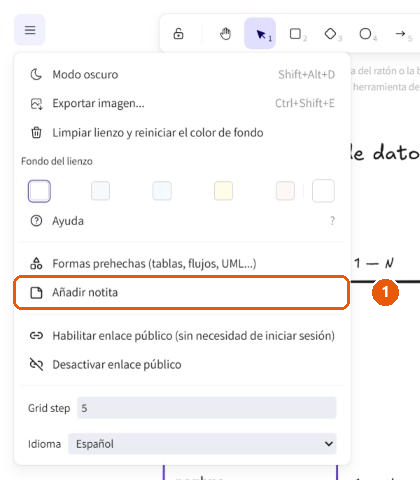Click Desactivar enlace público option
This screenshot has height=480, width=420.
(x=182, y=365)
